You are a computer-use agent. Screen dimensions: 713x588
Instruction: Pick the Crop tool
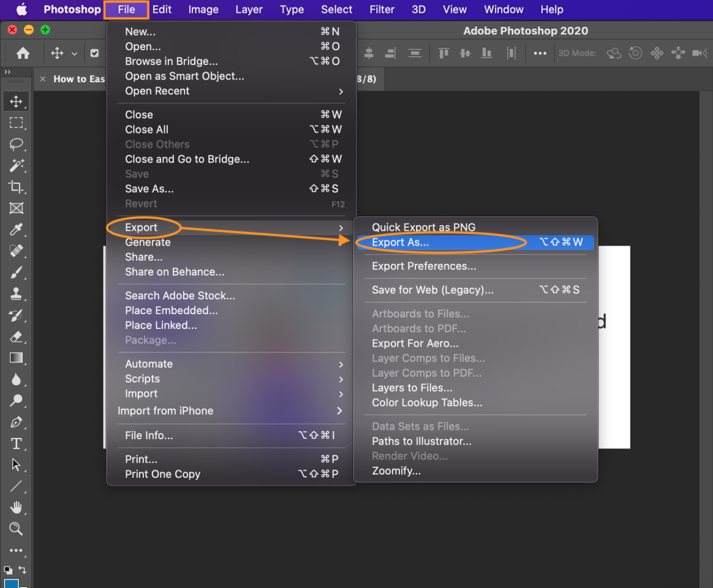tap(17, 187)
